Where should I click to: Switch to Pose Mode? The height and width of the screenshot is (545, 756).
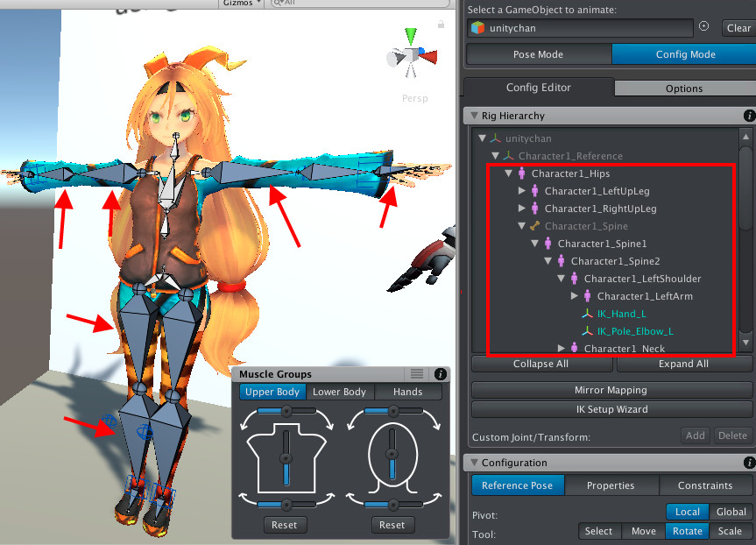coord(539,54)
